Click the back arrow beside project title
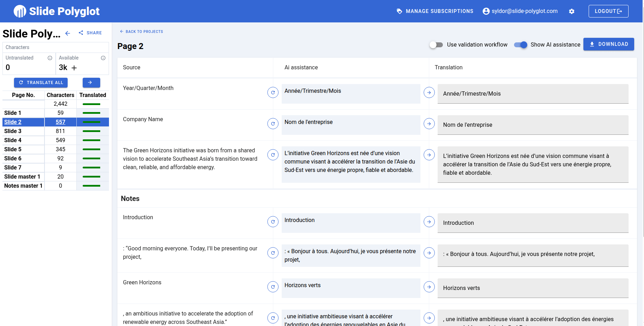The width and height of the screenshot is (644, 326). click(68, 33)
